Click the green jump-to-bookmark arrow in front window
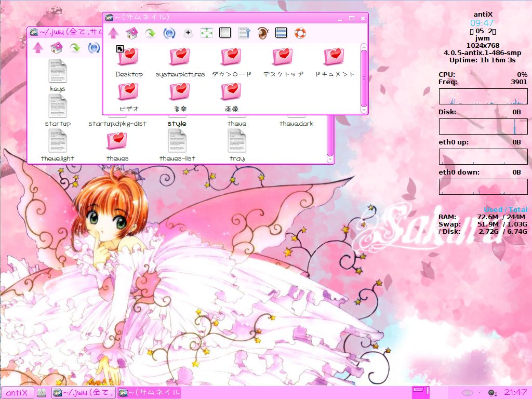Screen dimensions: 532x399 pos(150,33)
